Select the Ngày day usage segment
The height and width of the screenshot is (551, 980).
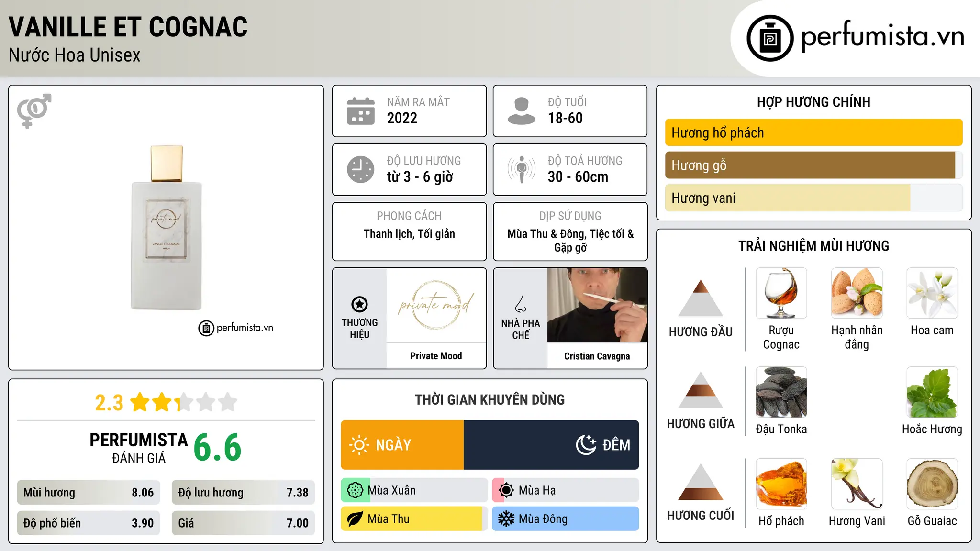[402, 445]
